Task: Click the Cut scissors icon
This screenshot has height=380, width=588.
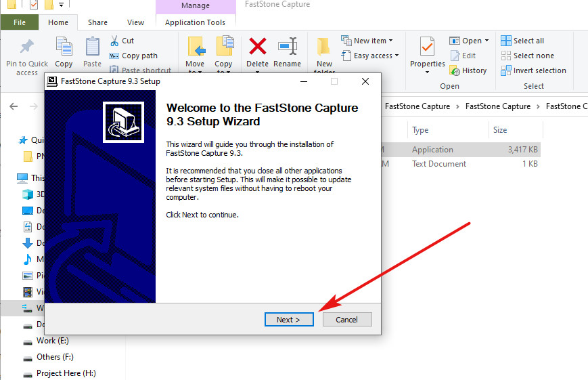Action: point(114,41)
